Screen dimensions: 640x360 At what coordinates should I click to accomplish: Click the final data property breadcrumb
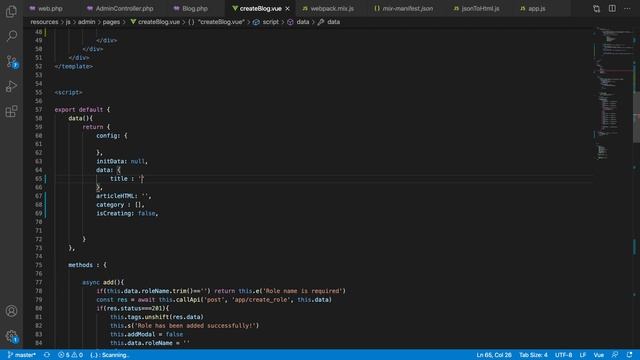coord(329,22)
